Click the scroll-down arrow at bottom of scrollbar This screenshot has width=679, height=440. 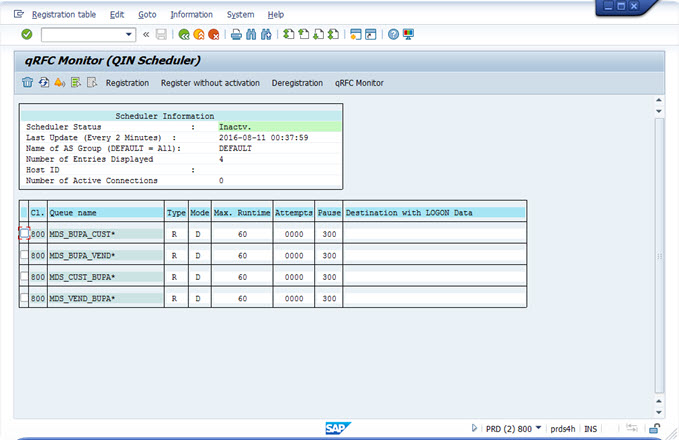tap(659, 413)
